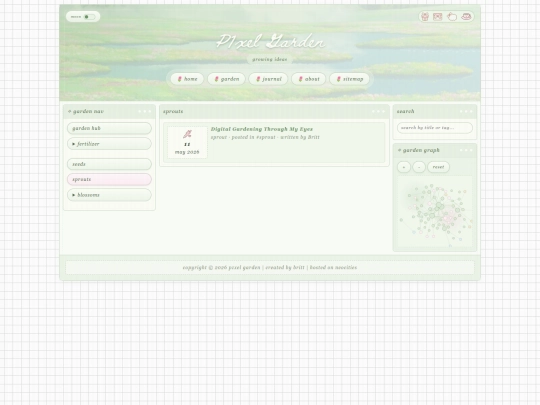Click the 'may 2026' post date box
540x405 pixels.
tap(187, 142)
